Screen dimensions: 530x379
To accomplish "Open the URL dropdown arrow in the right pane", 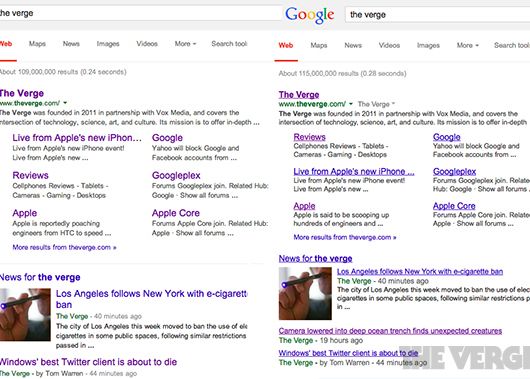I will click(x=351, y=104).
